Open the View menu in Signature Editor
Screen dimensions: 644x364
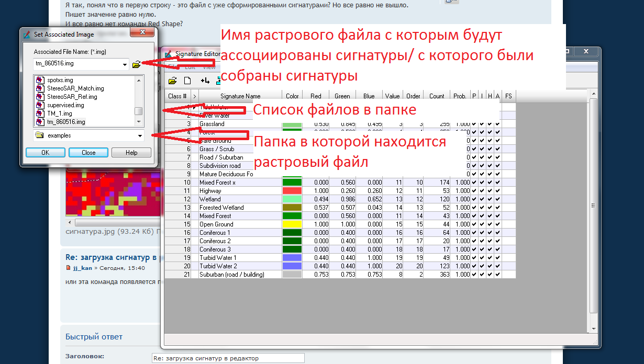click(x=209, y=67)
